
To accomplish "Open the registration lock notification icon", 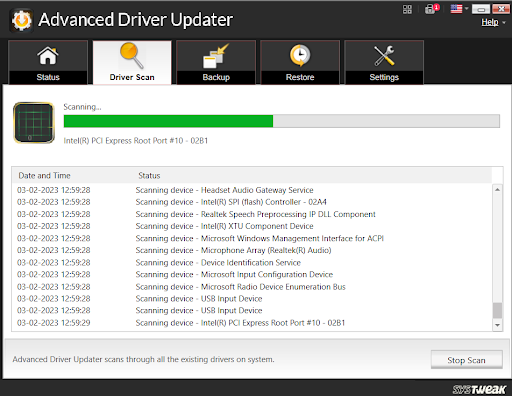I will tap(432, 9).
